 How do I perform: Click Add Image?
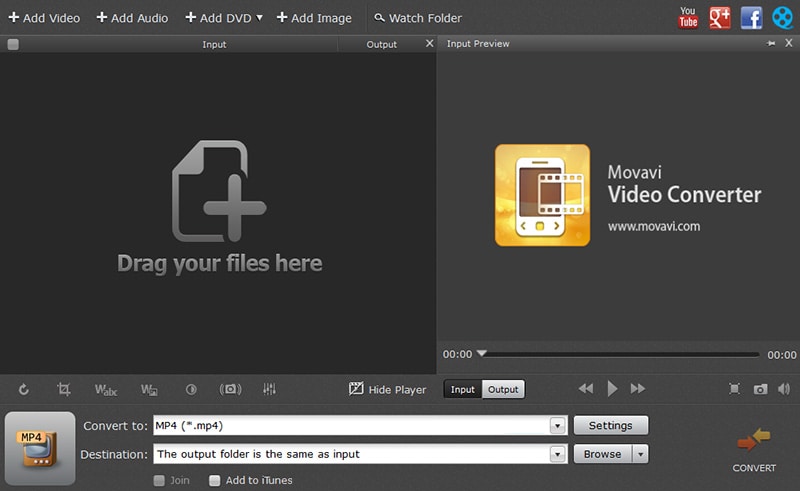pyautogui.click(x=314, y=18)
